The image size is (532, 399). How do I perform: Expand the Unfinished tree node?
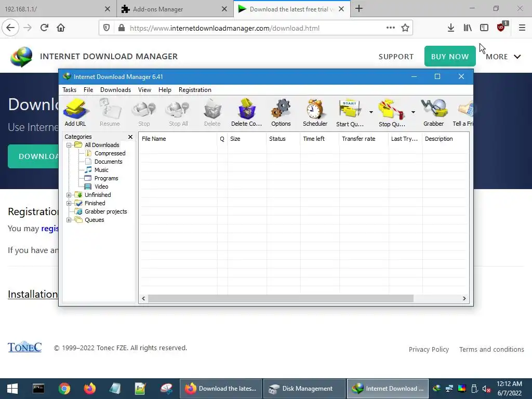coord(69,195)
